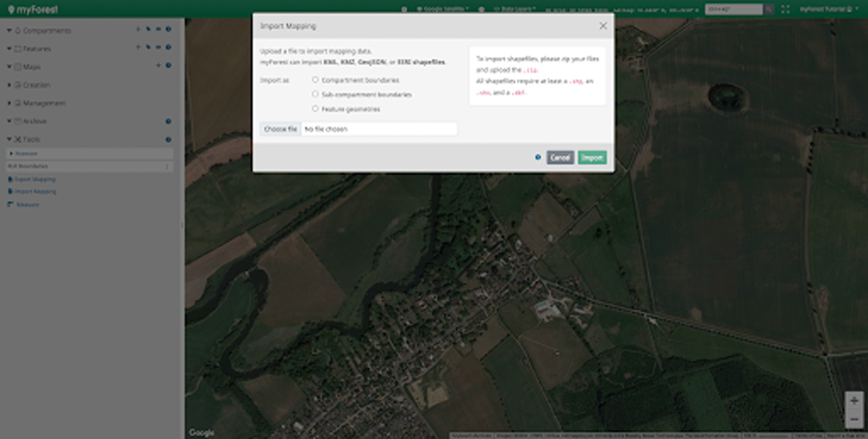Click the Choose file button
868x439 pixels.
(x=280, y=129)
